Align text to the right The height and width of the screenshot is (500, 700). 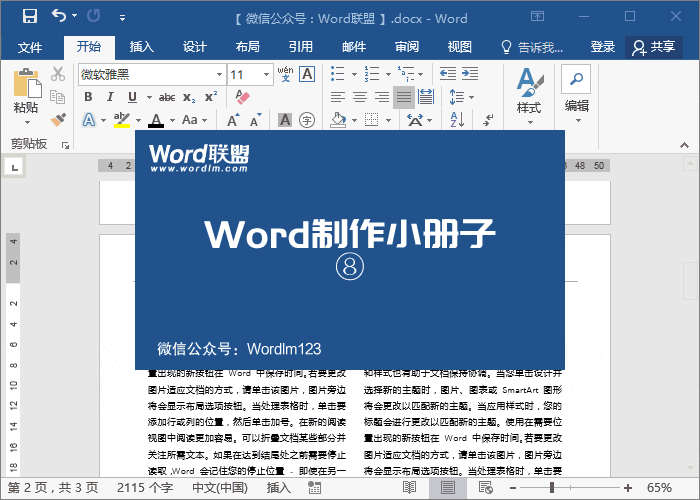coord(382,97)
